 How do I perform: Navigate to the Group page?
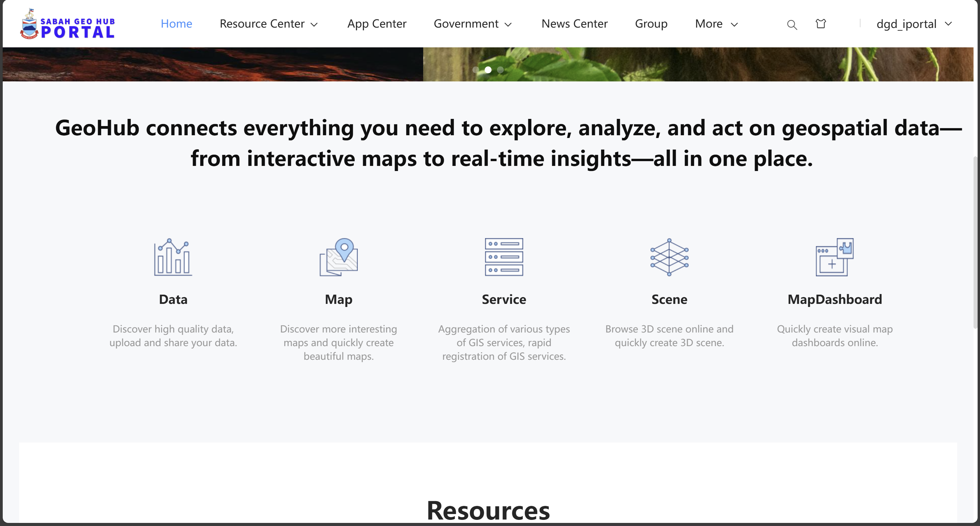651,24
